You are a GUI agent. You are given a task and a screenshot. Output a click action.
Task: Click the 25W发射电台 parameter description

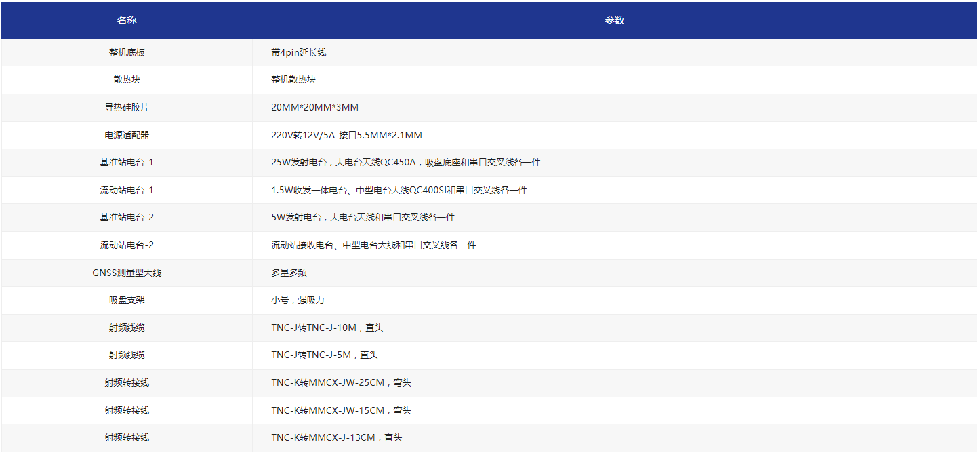point(405,163)
